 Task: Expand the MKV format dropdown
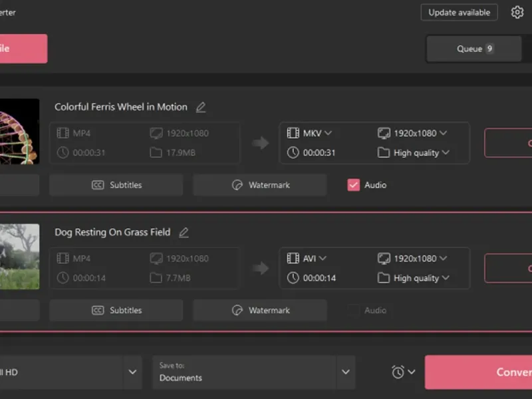coord(317,133)
